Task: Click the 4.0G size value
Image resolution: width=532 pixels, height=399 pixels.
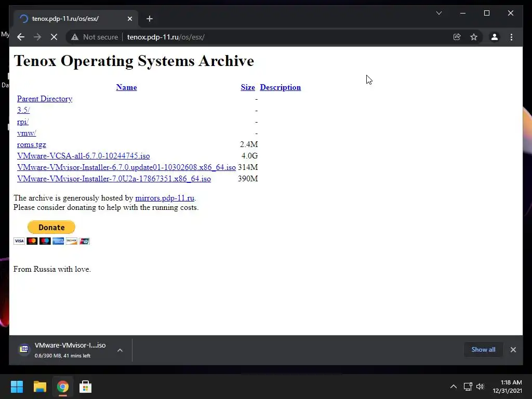Action: point(249,156)
